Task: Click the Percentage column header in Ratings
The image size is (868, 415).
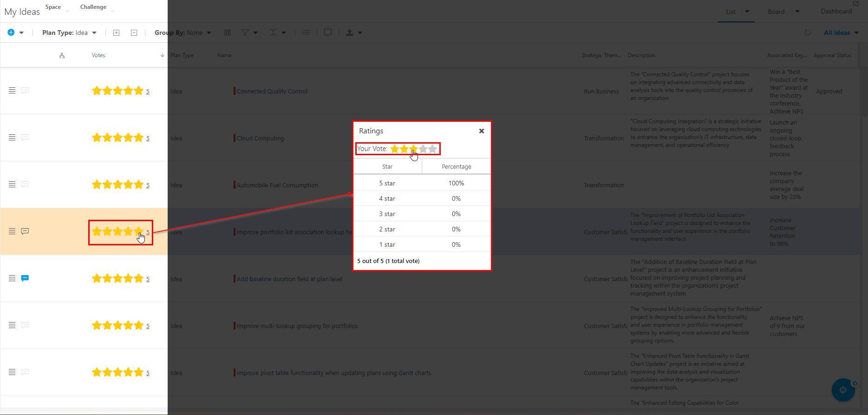Action: coord(456,167)
